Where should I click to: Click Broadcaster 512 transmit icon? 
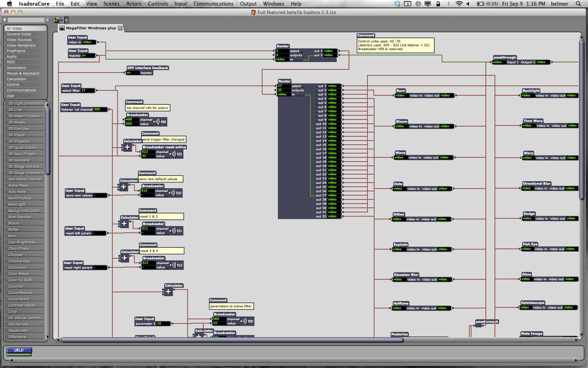click(x=173, y=265)
